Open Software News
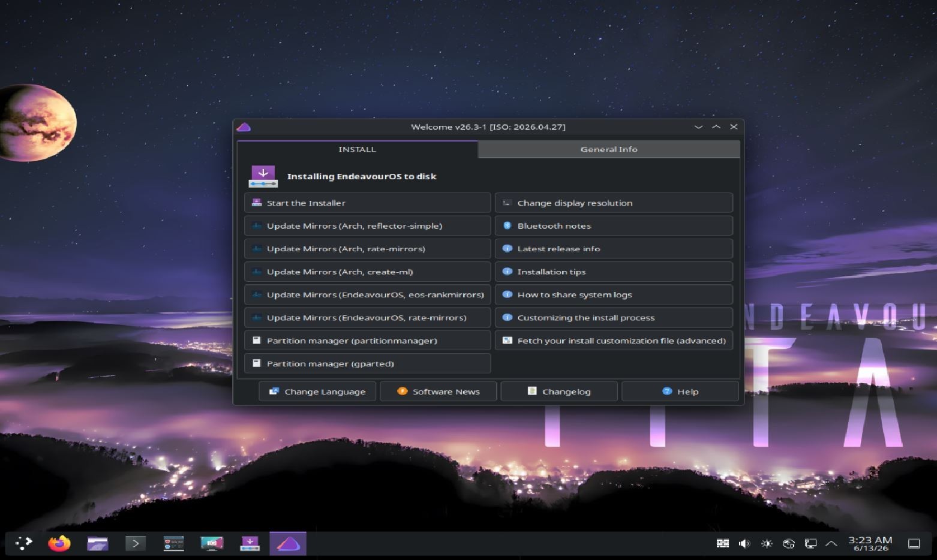 tap(439, 392)
